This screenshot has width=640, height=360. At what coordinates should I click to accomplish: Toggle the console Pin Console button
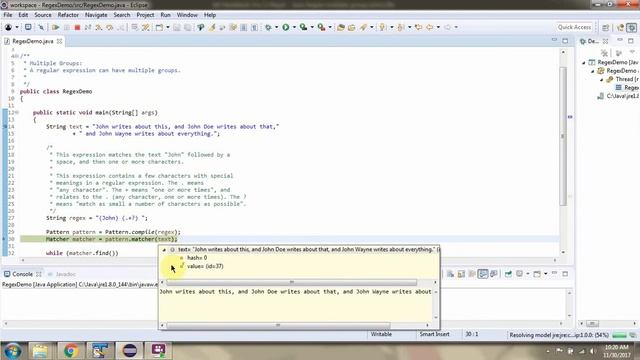508,274
